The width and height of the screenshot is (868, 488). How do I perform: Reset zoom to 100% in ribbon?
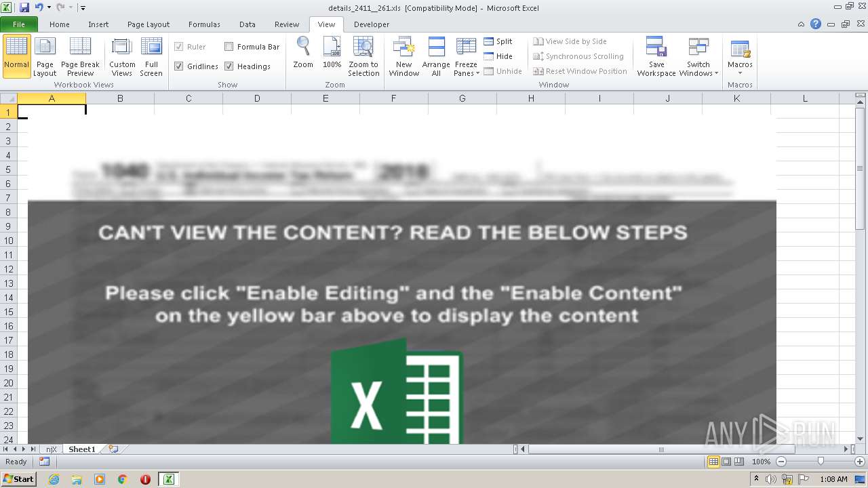[332, 53]
